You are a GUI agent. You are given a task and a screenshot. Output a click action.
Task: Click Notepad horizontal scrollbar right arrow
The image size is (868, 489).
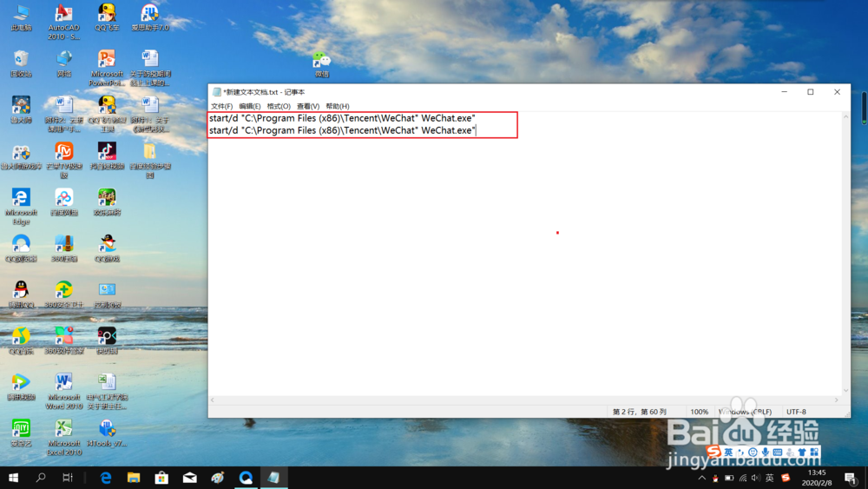tap(837, 400)
